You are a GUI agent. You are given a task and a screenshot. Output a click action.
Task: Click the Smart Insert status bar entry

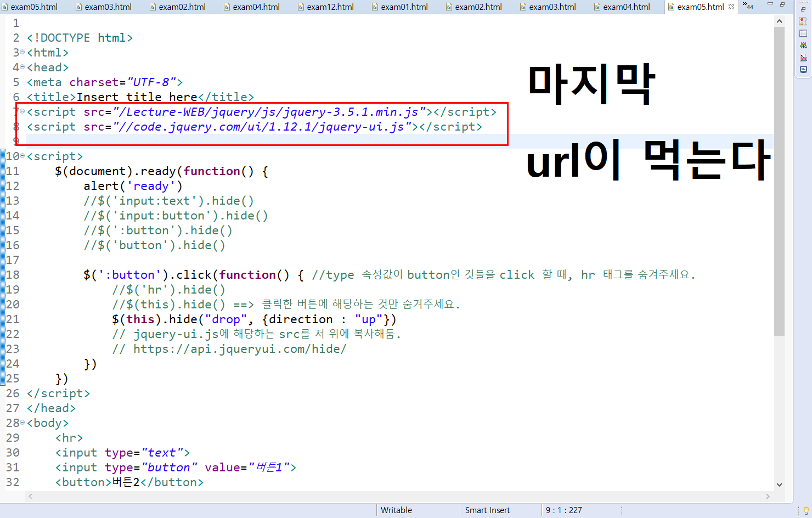(487, 510)
